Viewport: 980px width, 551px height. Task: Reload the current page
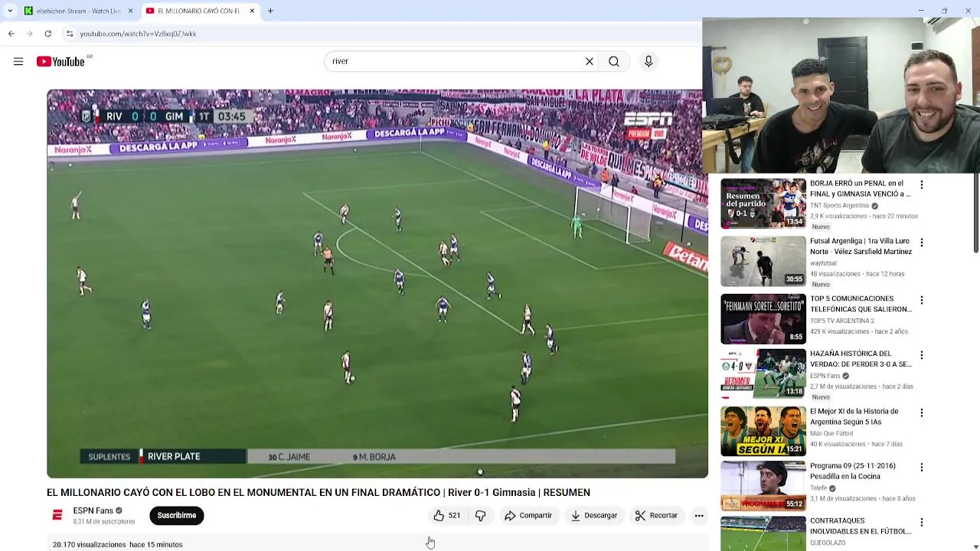[x=48, y=34]
